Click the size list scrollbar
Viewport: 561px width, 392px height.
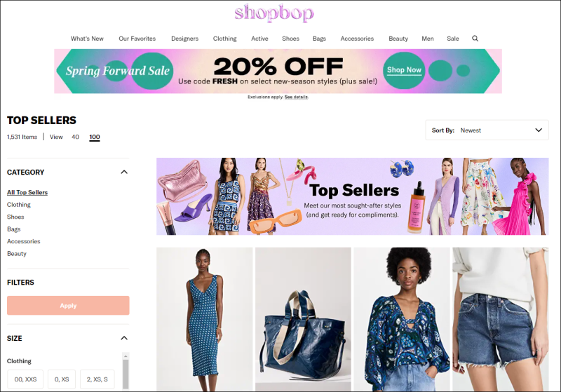pyautogui.click(x=126, y=371)
